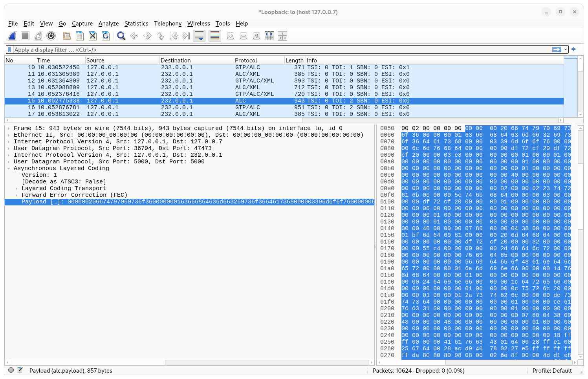Toggle packet list colorization

coord(214,36)
